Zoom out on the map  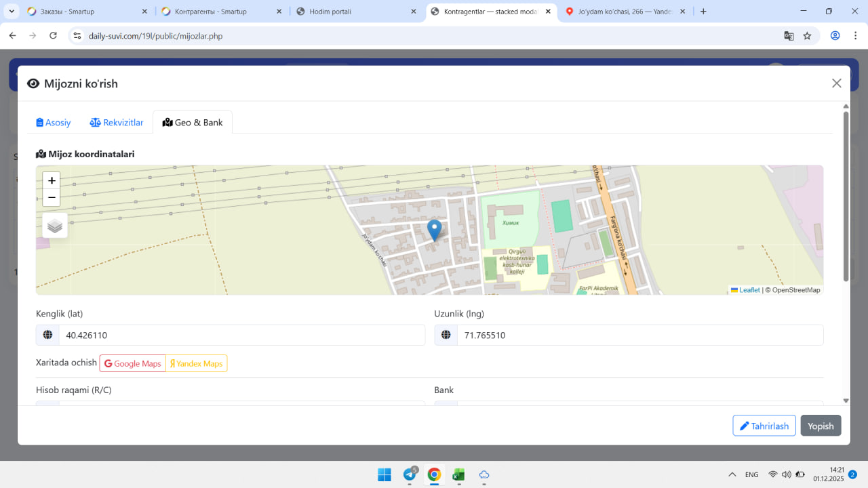pos(52,198)
